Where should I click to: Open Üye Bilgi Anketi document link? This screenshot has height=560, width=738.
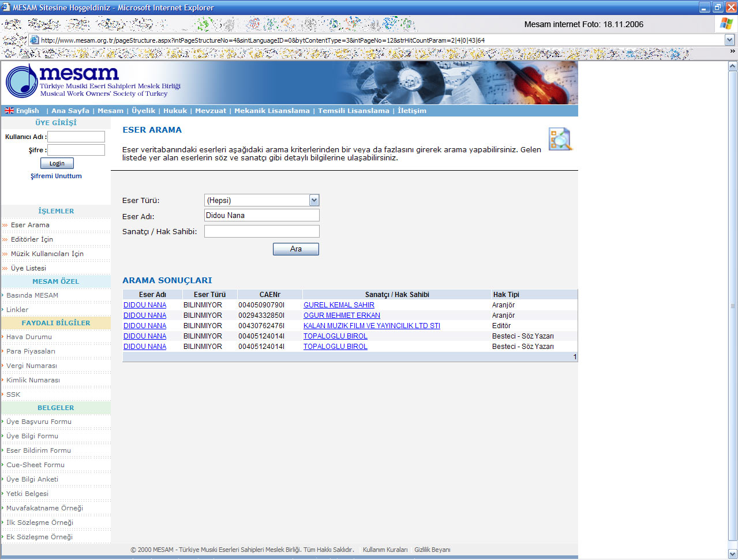tap(32, 479)
